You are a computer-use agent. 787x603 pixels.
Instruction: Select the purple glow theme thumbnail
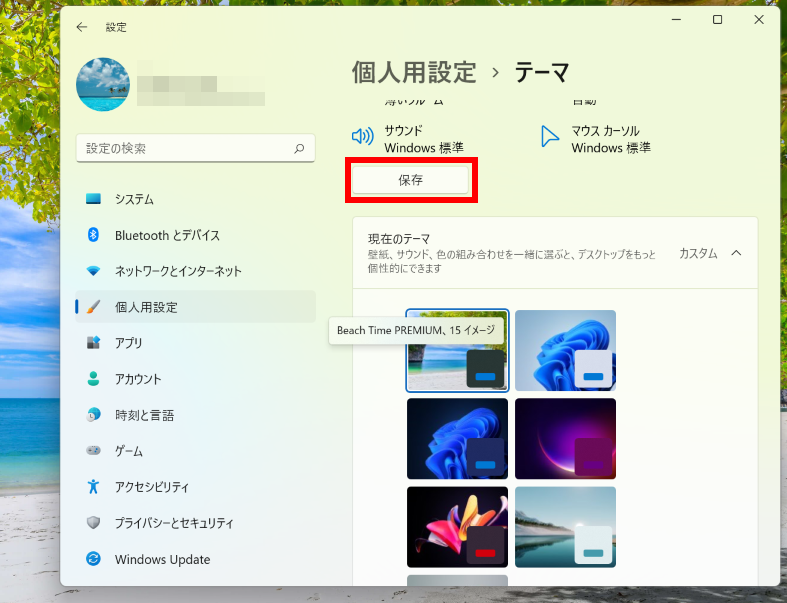565,438
